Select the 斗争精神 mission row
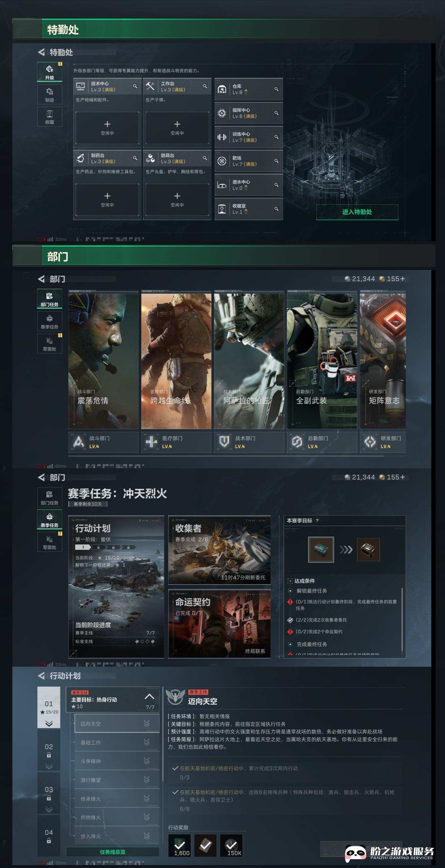 [117, 761]
